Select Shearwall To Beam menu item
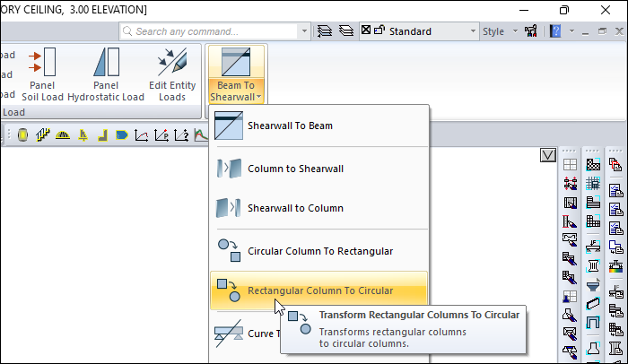This screenshot has height=364, width=628. pyautogui.click(x=290, y=126)
